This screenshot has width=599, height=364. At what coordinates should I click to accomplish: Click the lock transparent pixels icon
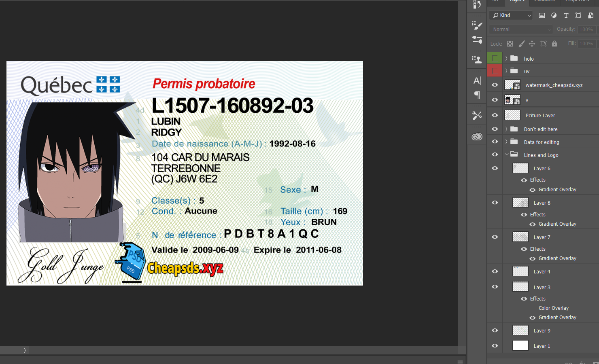(x=510, y=44)
